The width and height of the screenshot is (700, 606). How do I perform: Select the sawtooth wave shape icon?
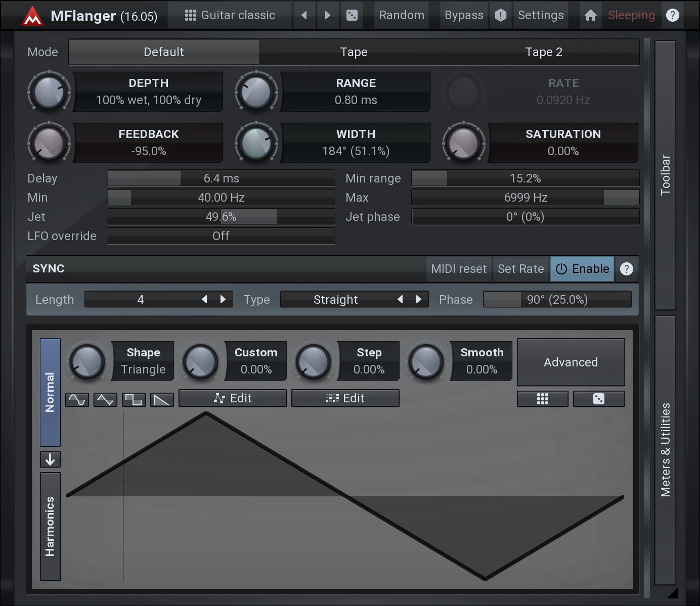(162, 400)
